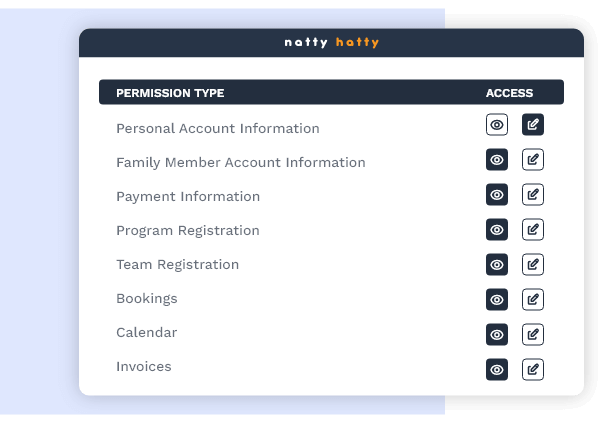Click the Access column header
This screenshot has height=424, width=613.
click(509, 93)
